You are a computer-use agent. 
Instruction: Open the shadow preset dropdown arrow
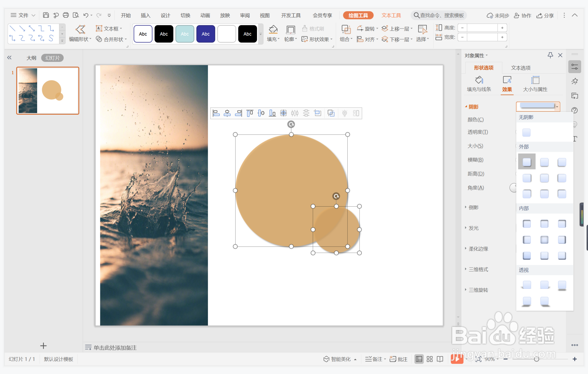(557, 107)
